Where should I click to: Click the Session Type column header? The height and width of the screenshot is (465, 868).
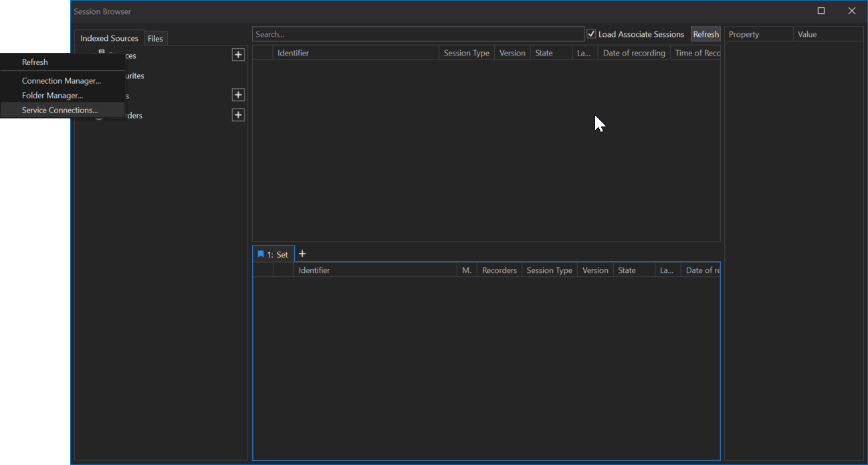coord(466,52)
